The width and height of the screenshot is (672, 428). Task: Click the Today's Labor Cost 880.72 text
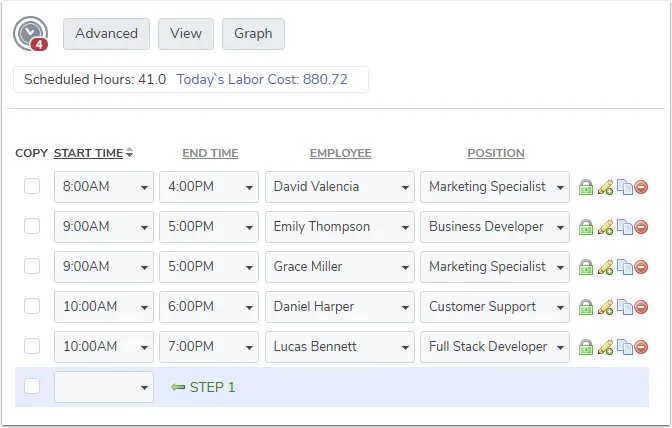(262, 79)
